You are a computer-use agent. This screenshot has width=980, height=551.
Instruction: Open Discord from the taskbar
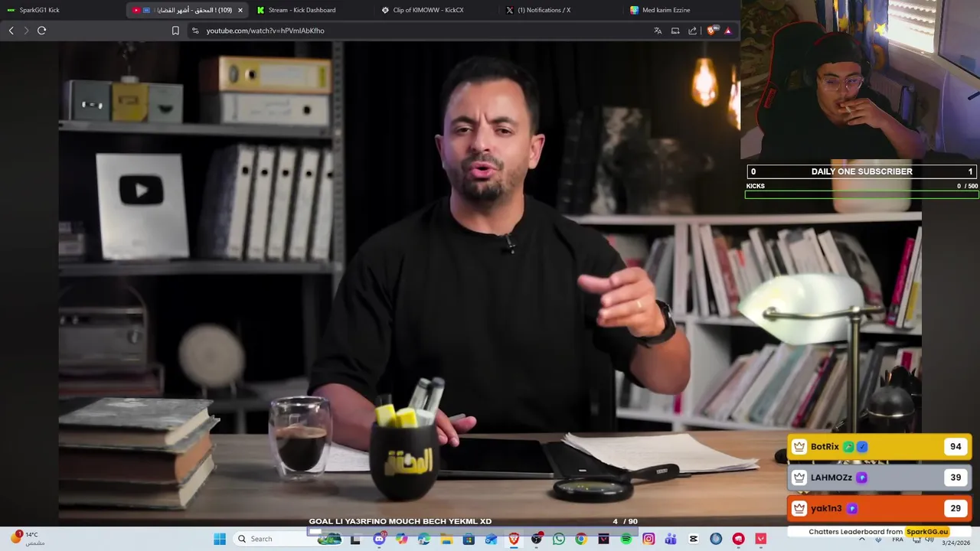(379, 539)
